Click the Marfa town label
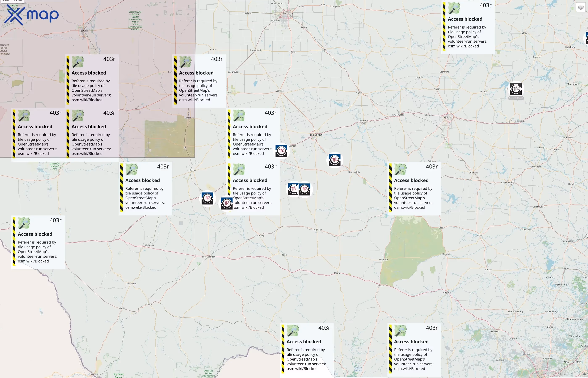Viewport: 588px width, 378px height. click(121, 308)
